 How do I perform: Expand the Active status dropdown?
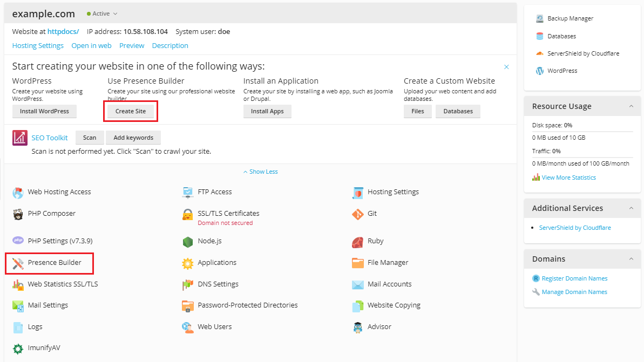click(102, 13)
